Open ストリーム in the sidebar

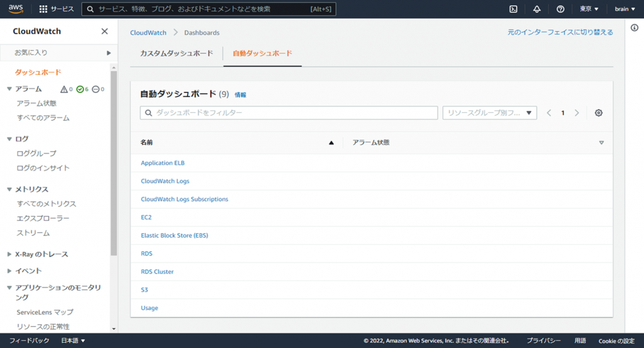coord(33,233)
